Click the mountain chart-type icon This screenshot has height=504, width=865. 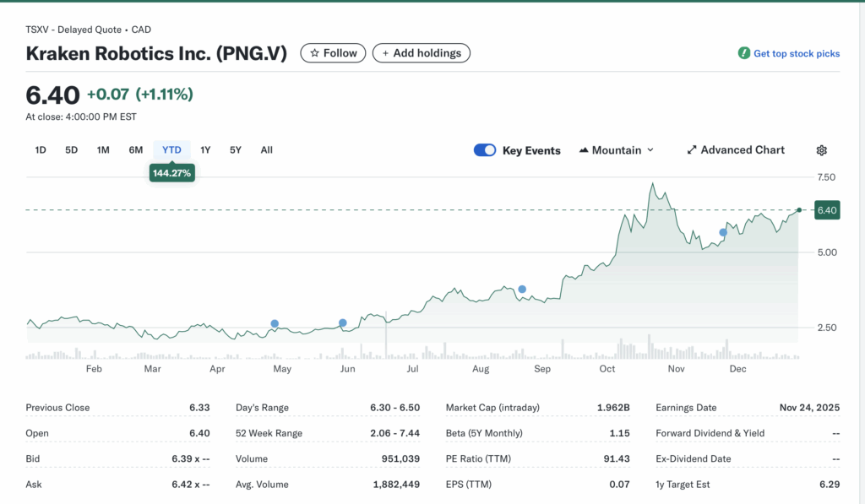tap(583, 149)
